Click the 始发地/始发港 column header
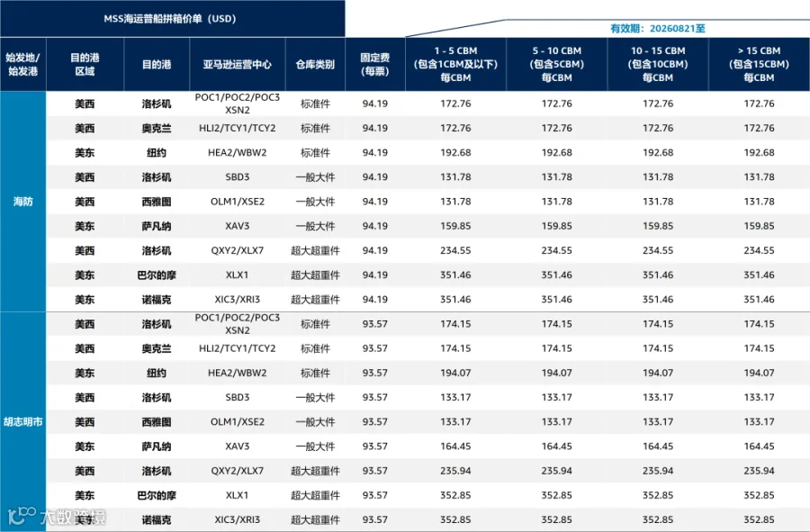810x532 pixels. coord(22,64)
